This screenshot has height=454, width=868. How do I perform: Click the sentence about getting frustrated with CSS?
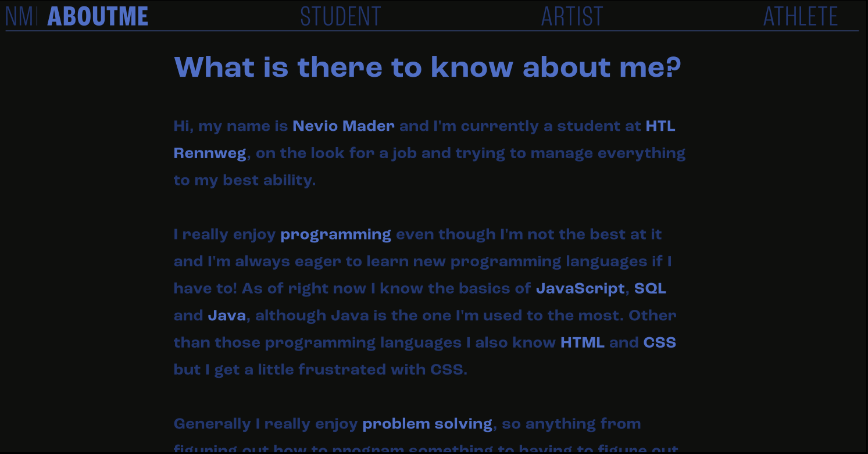(x=320, y=370)
